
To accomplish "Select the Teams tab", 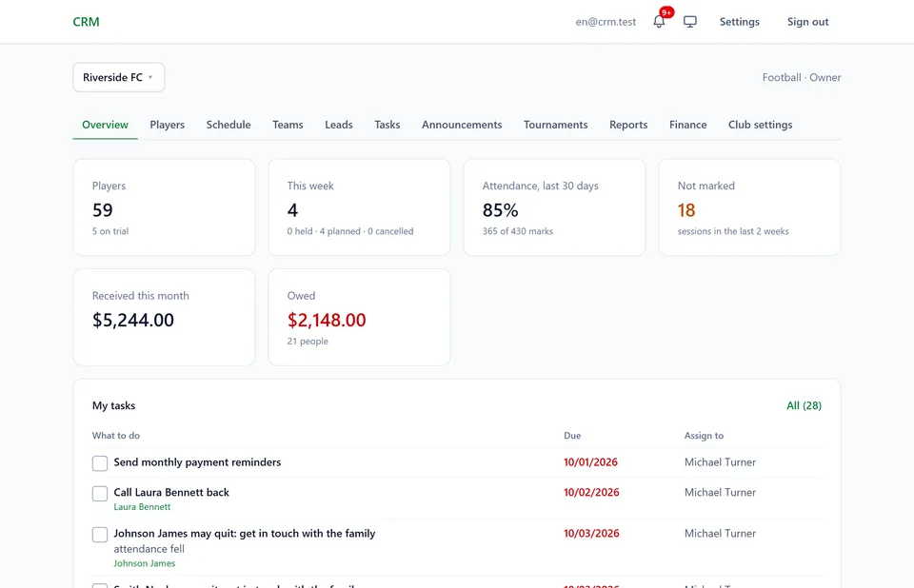I will point(288,125).
